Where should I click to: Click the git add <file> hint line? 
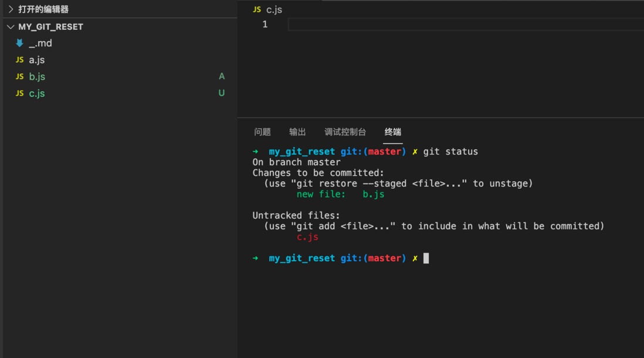(434, 226)
